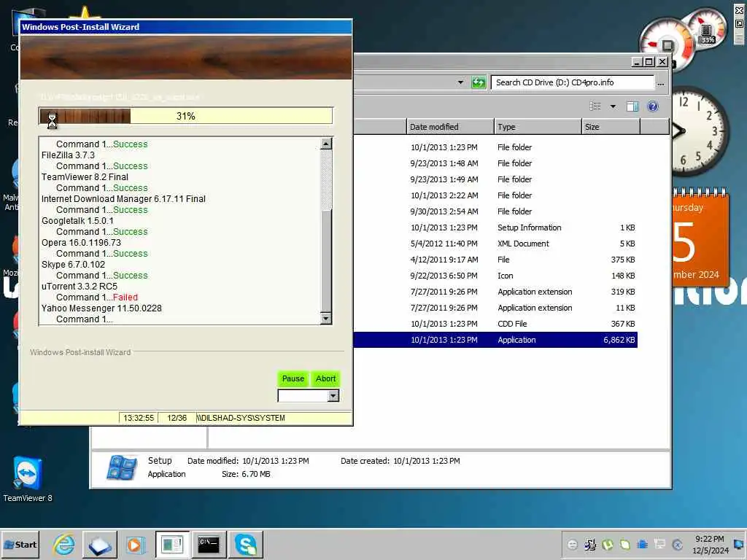This screenshot has height=560, width=747.
Task: Select the XML Document row
Action: [x=495, y=244]
